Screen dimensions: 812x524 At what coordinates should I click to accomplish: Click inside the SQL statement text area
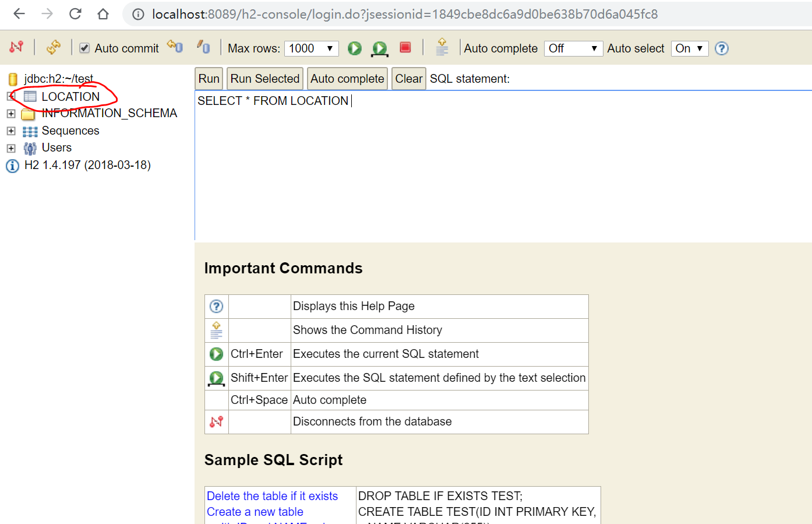click(503, 166)
